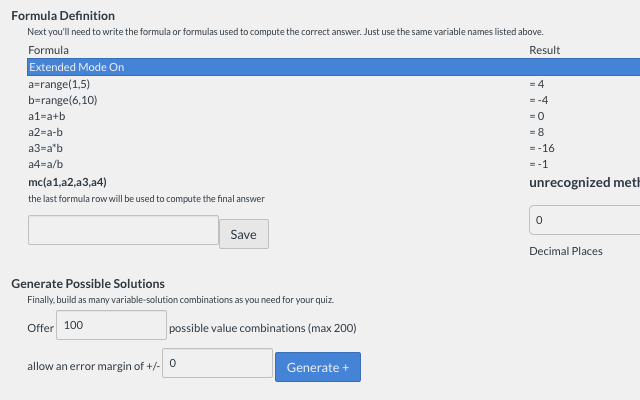The height and width of the screenshot is (400, 640).
Task: Click the error margin input field
Action: coord(218,363)
